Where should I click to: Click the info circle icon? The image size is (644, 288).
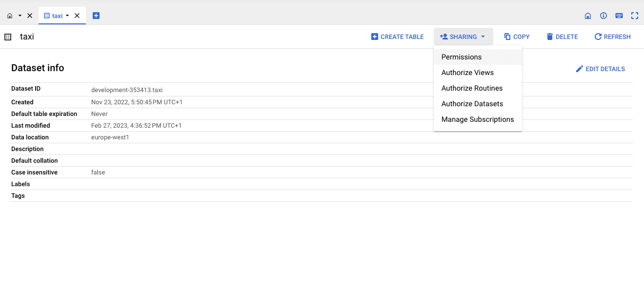pyautogui.click(x=604, y=16)
